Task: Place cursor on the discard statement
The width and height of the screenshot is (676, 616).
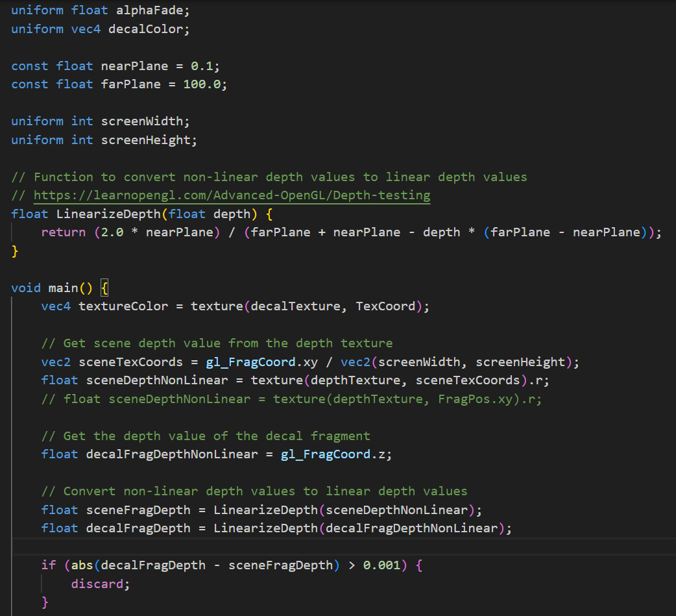Action: (x=101, y=584)
